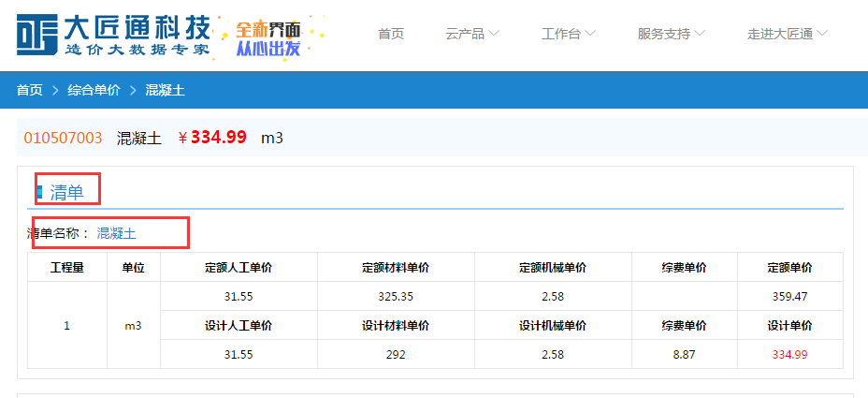This screenshot has height=398, width=868.
Task: Open the blue 混凝土 清单名称 link
Action: (x=117, y=233)
